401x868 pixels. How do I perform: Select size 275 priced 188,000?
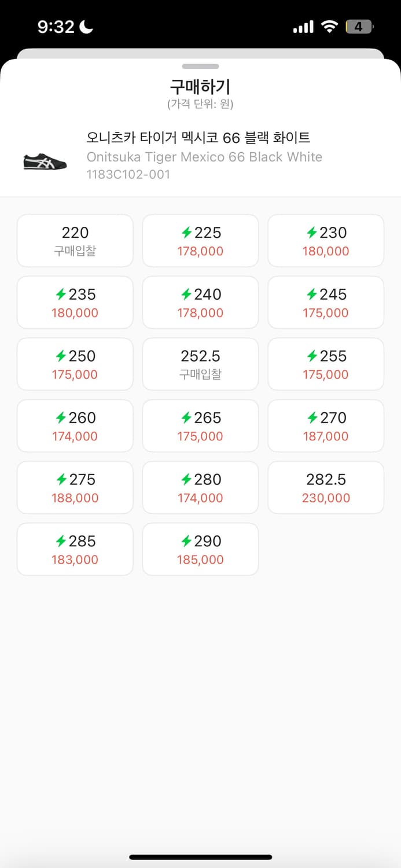tap(75, 487)
